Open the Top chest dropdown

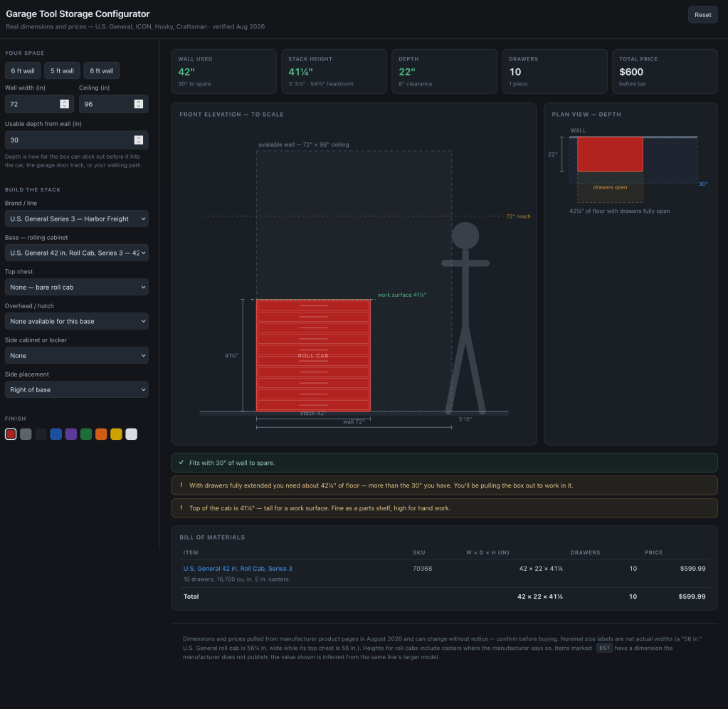point(77,287)
